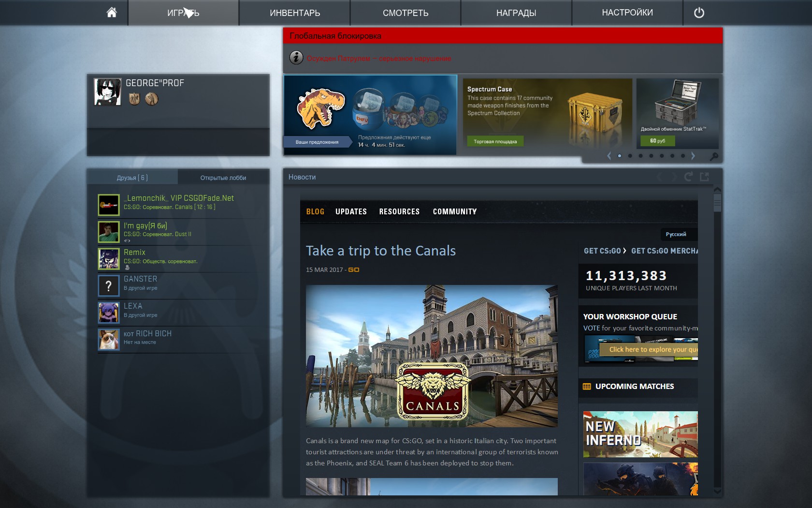Go to the home screen icon
This screenshot has width=812, height=508.
112,13
